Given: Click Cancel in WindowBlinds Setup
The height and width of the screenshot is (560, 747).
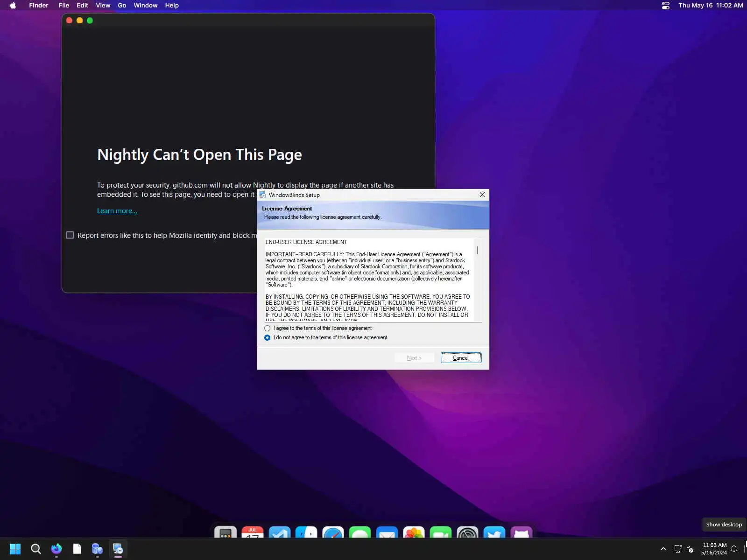Looking at the screenshot, I should click(x=461, y=358).
